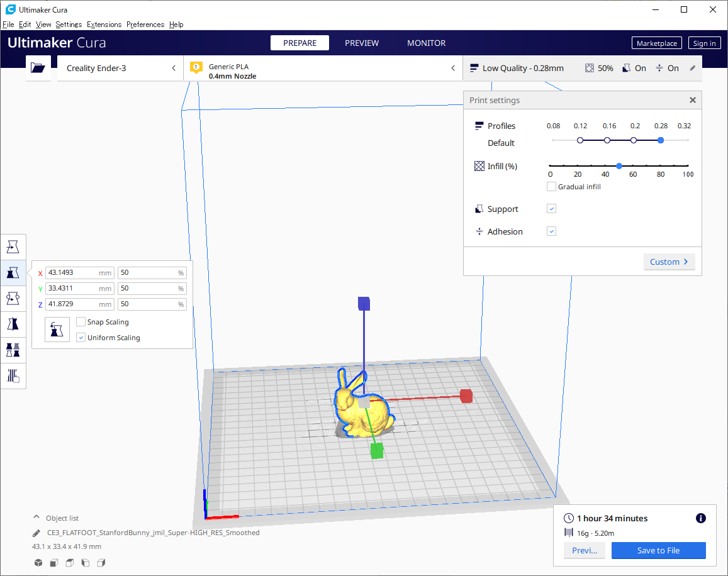Image resolution: width=728 pixels, height=576 pixels.
Task: Open Custom print settings mode
Action: pyautogui.click(x=669, y=262)
